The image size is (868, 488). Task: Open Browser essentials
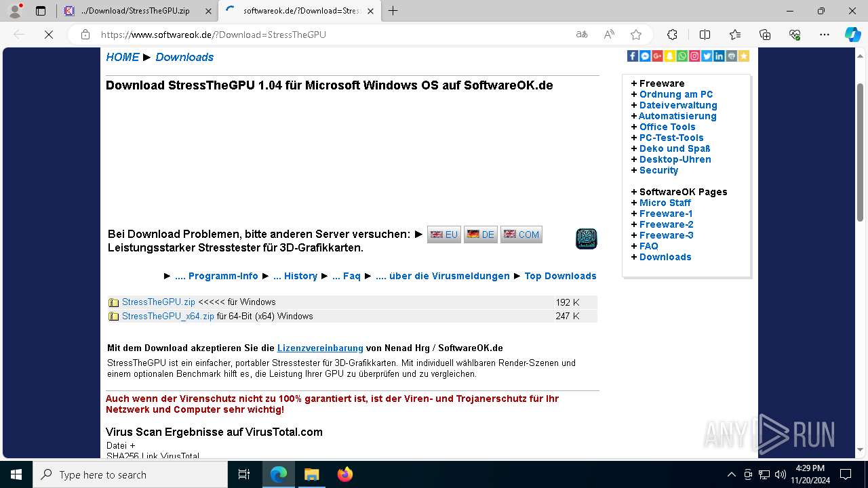coord(795,35)
